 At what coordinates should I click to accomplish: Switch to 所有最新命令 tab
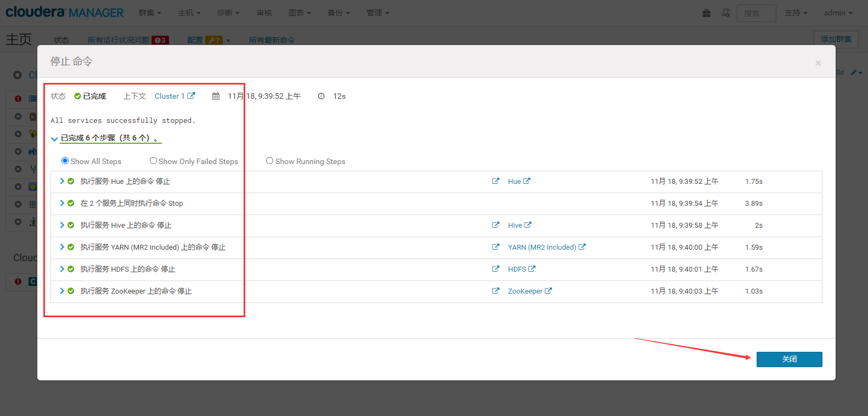(272, 40)
